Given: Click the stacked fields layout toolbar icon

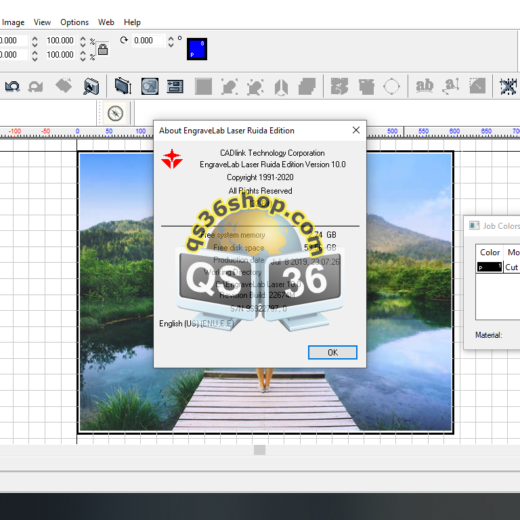Looking at the screenshot, I should click(175, 87).
